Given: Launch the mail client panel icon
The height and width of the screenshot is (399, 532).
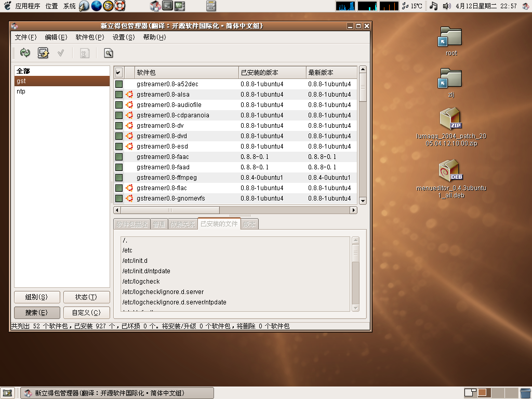Looking at the screenshot, I should [108, 6].
